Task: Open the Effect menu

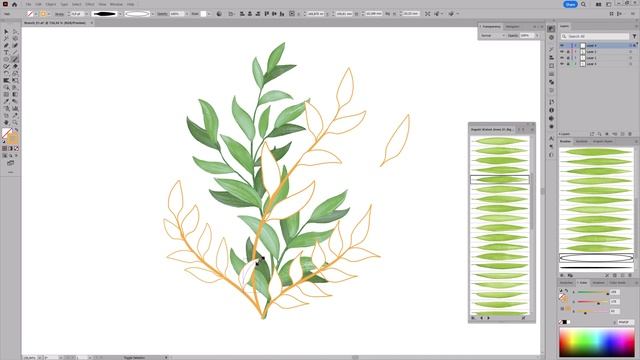Action: [x=90, y=4]
